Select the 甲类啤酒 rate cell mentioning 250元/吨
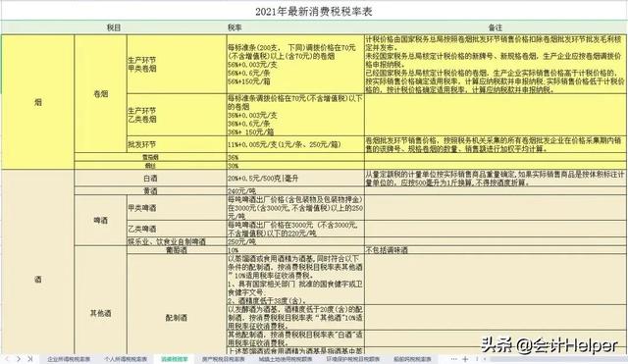The image size is (628, 364). tap(295, 208)
